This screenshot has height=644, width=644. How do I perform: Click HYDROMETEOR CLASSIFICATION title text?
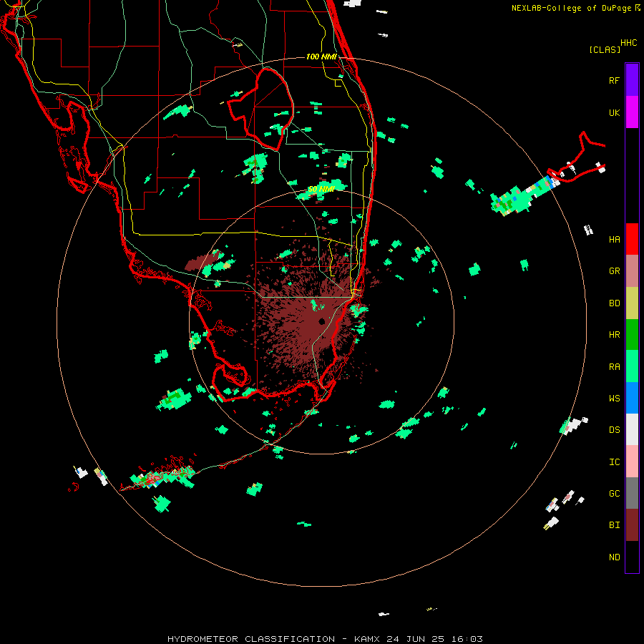(251, 639)
